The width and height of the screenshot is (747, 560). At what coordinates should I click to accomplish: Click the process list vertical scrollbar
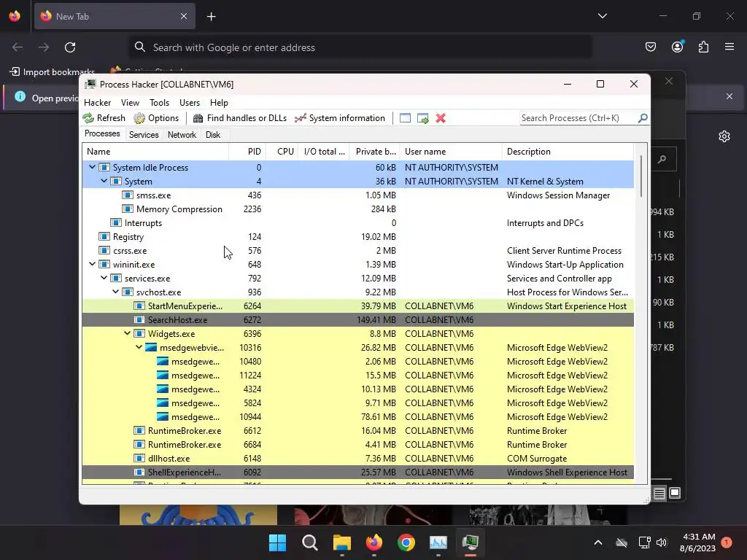click(x=641, y=176)
